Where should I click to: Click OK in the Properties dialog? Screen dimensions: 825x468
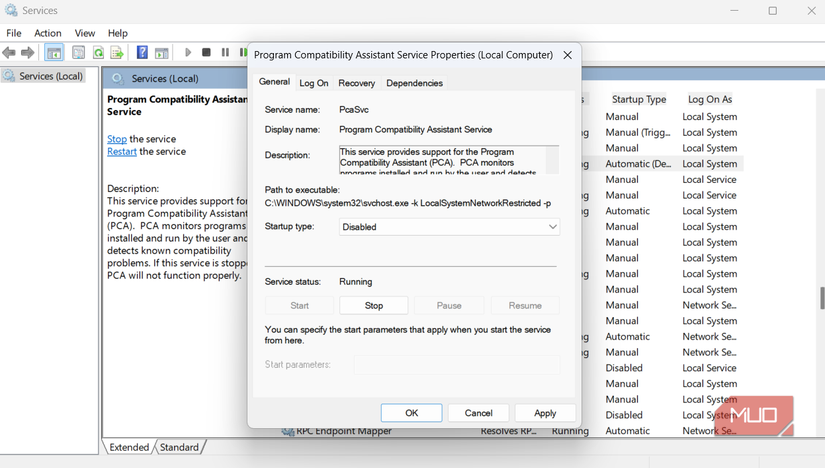pos(411,413)
